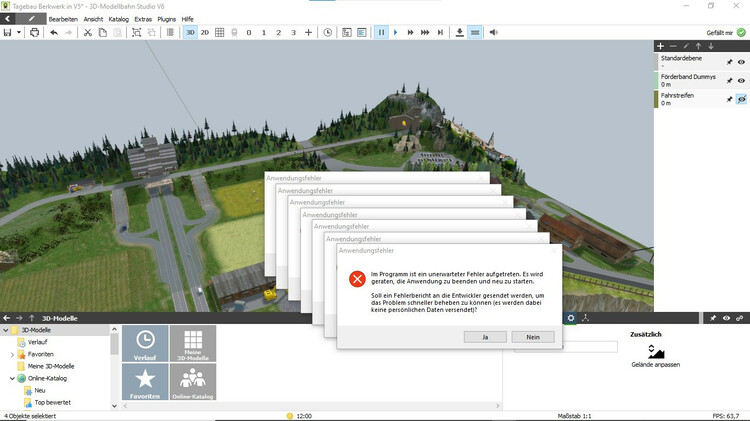Remove layer with minus icon

pos(673,46)
